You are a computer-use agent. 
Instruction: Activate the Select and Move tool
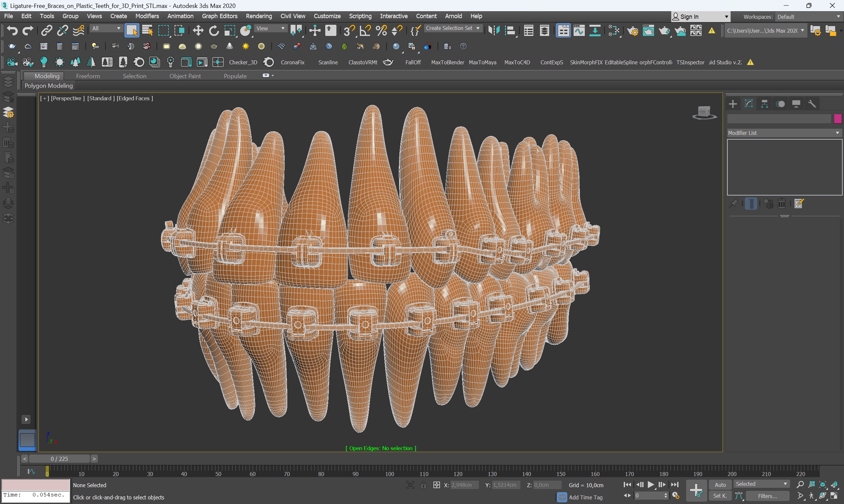(198, 31)
